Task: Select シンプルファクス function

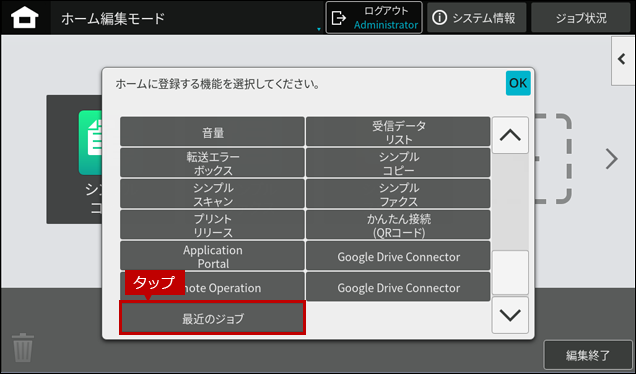Action: click(x=398, y=194)
